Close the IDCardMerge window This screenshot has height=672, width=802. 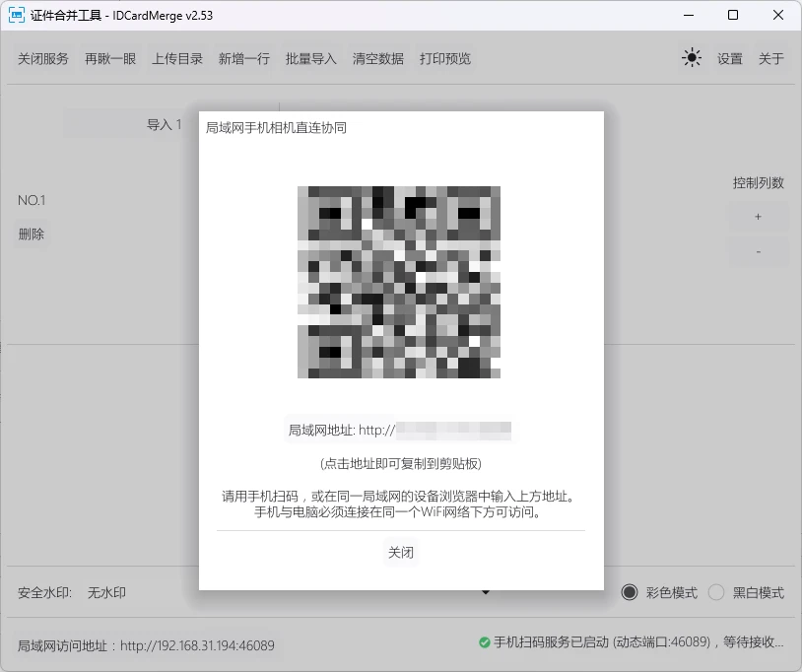click(x=778, y=16)
